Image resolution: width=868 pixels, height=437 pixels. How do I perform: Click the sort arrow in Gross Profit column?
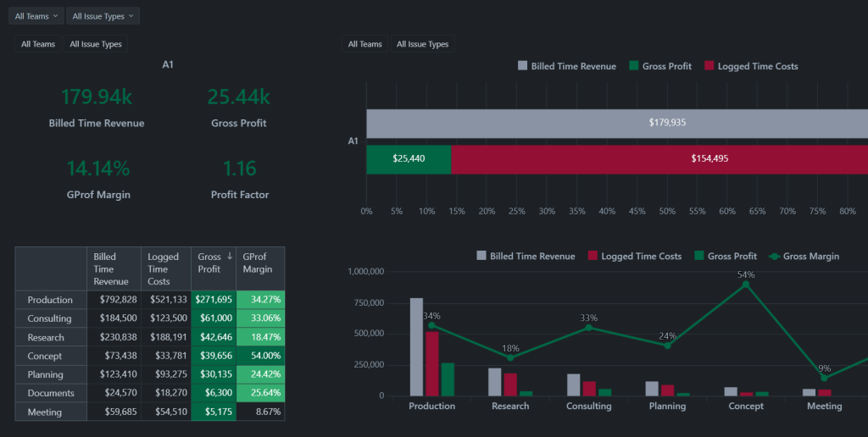[x=230, y=257]
